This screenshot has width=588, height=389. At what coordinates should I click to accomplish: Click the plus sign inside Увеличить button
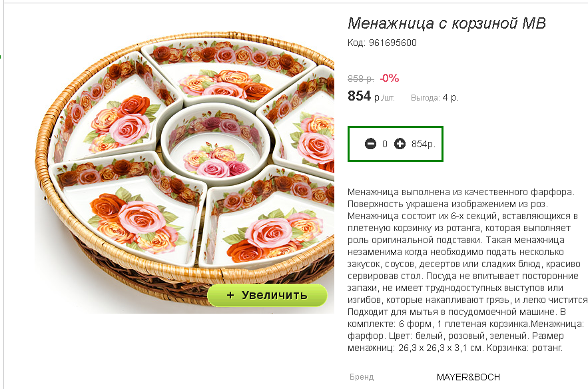tap(230, 295)
